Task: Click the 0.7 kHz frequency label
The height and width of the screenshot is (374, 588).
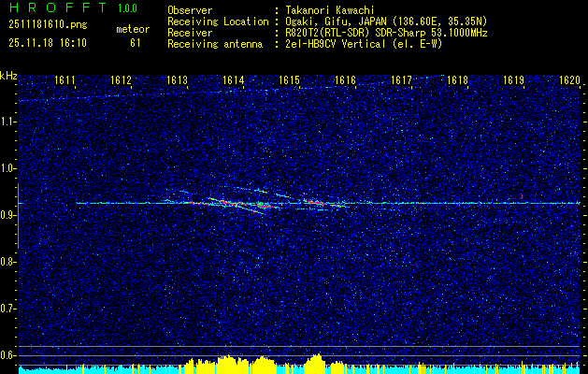Action: 8,309
